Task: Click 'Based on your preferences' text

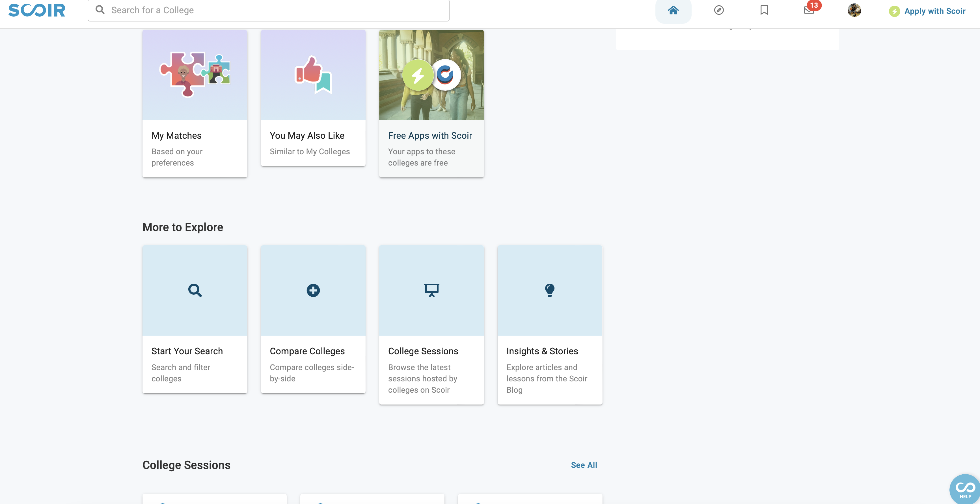Action: coord(177,157)
